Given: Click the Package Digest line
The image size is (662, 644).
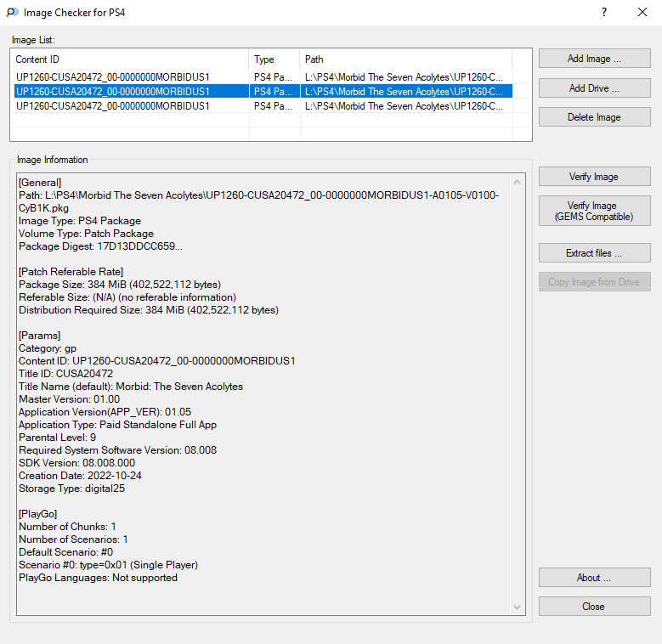Looking at the screenshot, I should click(100, 246).
